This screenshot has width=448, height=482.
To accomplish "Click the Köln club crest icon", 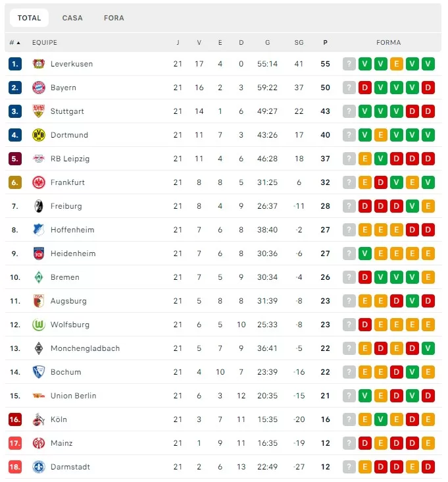I will (39, 419).
